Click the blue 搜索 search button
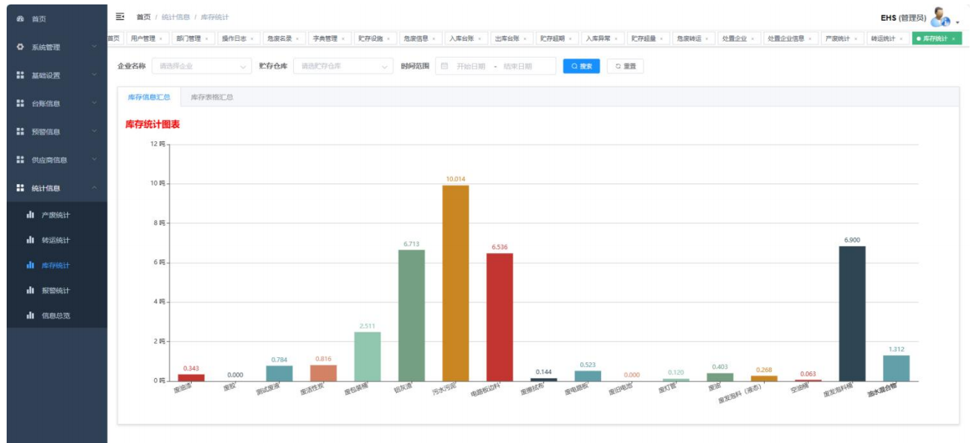 point(581,67)
